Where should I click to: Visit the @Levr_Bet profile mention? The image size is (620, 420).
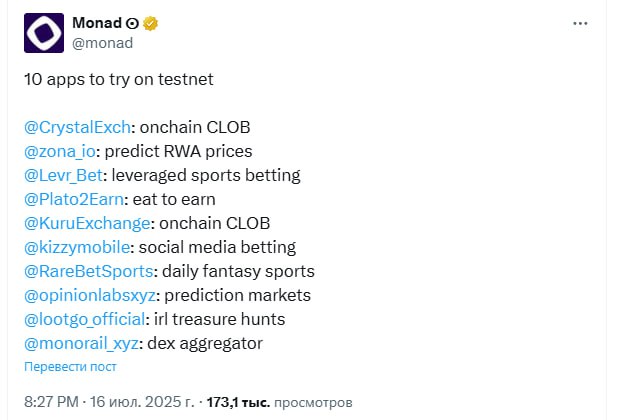(x=63, y=176)
